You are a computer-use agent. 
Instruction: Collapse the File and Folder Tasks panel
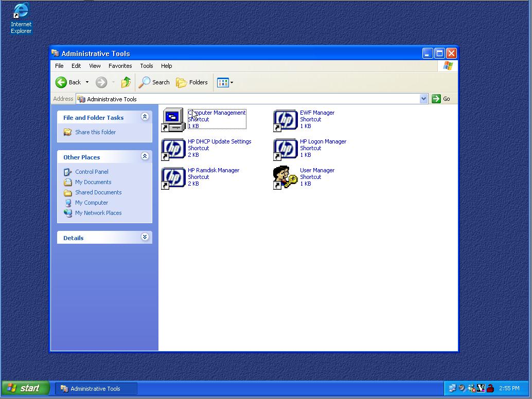tap(145, 117)
